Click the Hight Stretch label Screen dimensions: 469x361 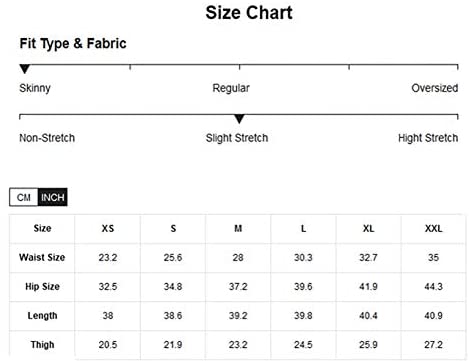(428, 138)
